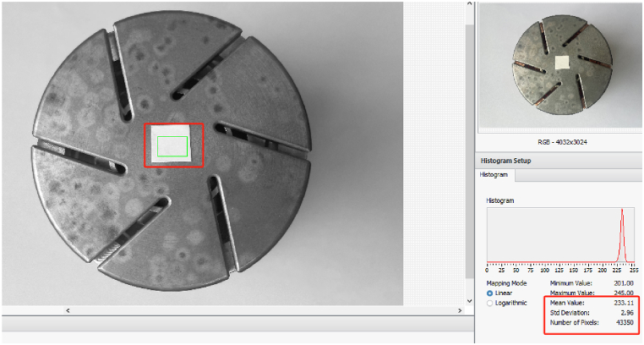Click the white square patch on the disc
Image resolution: width=644 pixels, height=345 pixels.
pyautogui.click(x=171, y=144)
